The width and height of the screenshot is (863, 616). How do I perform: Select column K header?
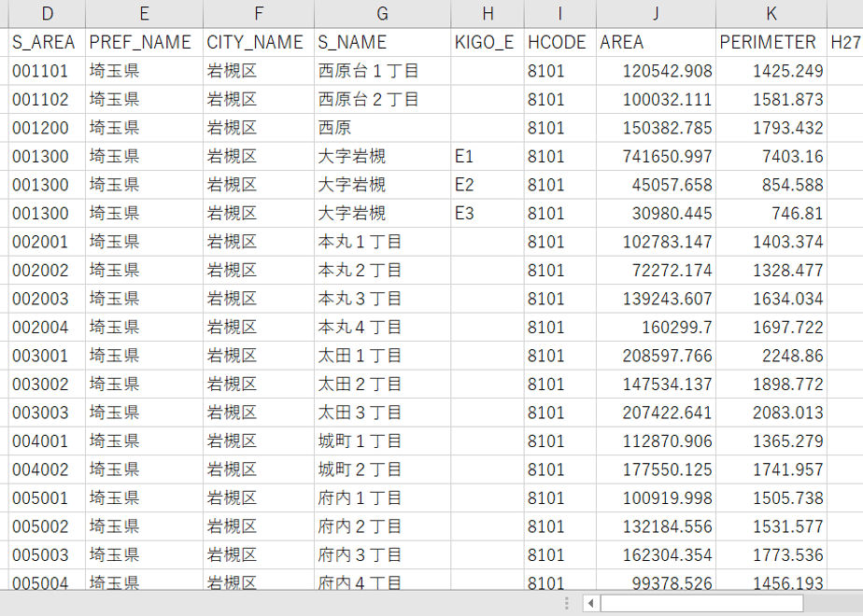point(771,14)
